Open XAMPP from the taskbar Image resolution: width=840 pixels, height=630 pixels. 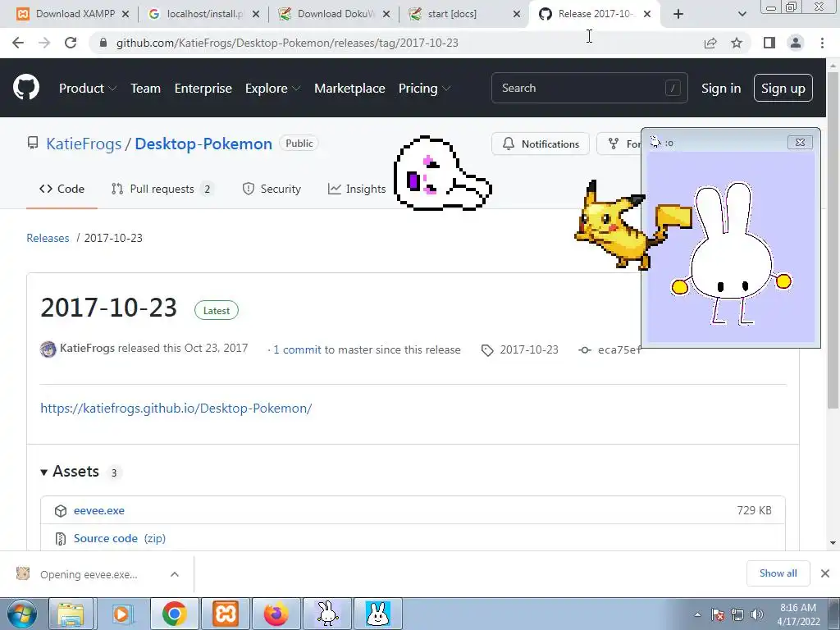(226, 614)
